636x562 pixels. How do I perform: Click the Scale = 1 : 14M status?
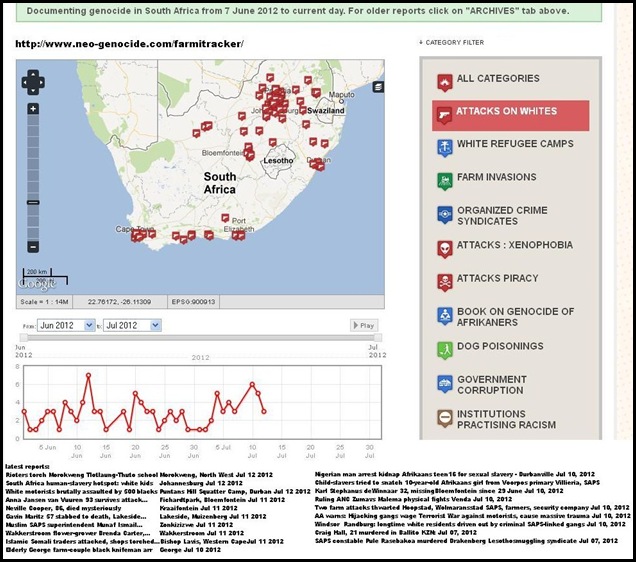tap(44, 302)
